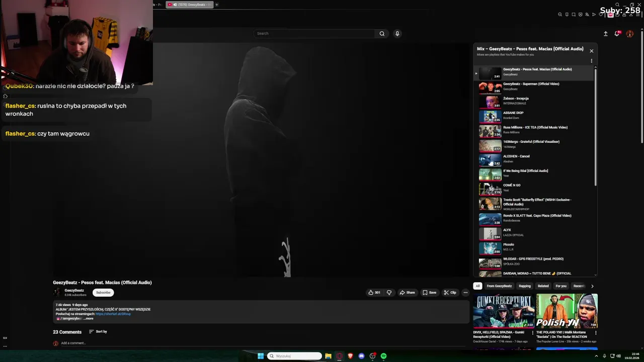Play Travis Scott Butterfly Effect entry

click(533, 204)
